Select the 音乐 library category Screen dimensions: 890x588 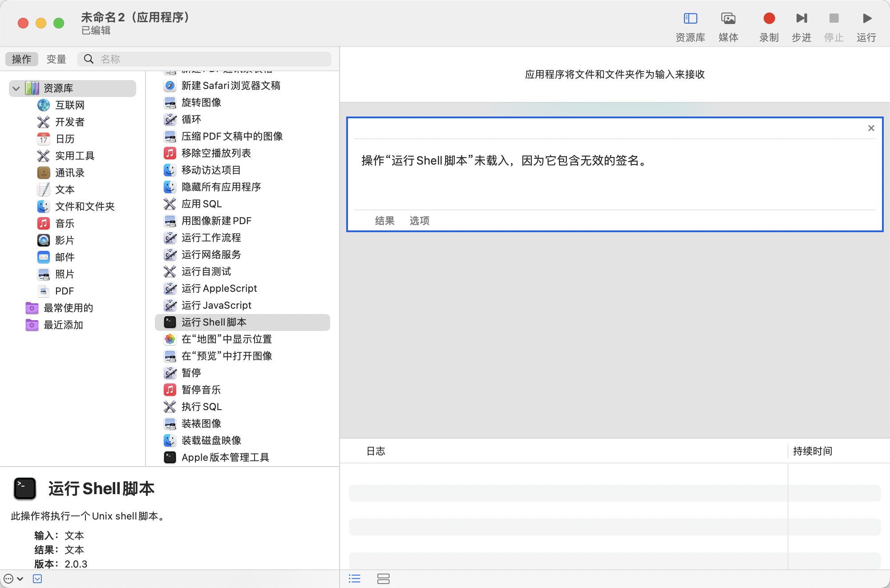point(65,223)
